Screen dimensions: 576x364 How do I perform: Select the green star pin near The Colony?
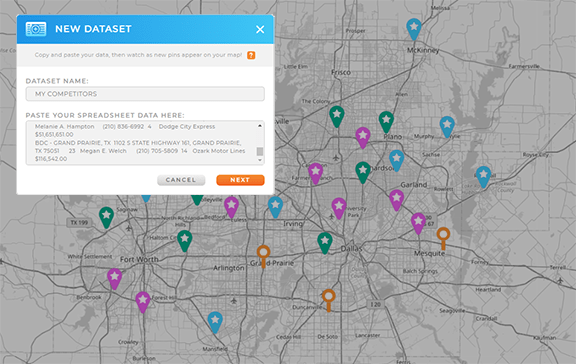point(336,116)
